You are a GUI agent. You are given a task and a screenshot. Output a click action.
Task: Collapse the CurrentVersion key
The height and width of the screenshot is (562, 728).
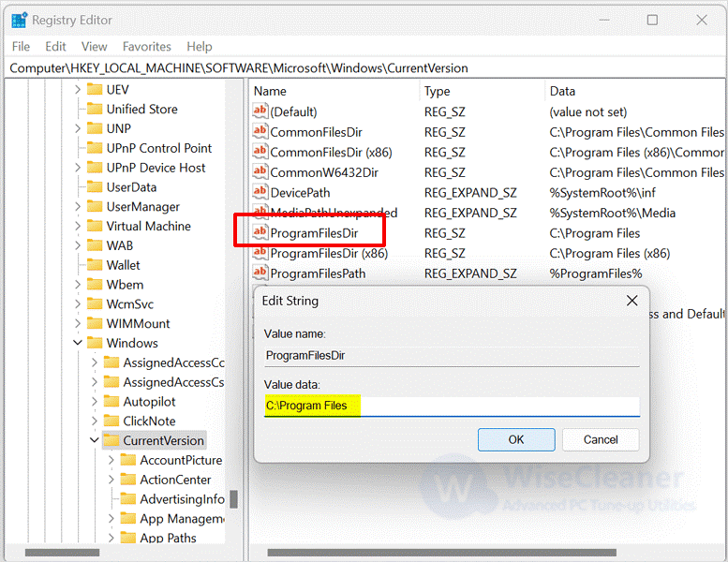point(95,440)
